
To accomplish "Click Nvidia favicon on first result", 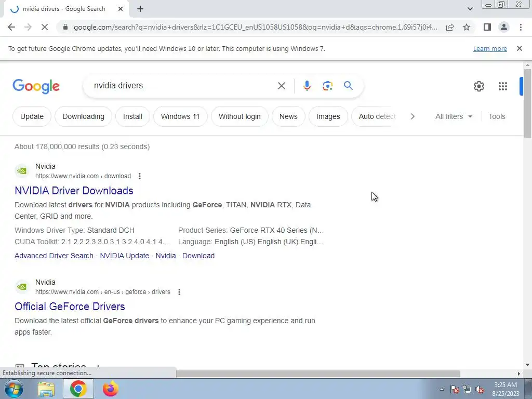I will pyautogui.click(x=22, y=171).
